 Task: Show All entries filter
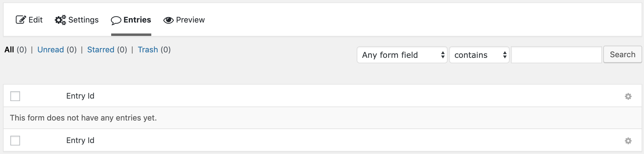coord(9,50)
